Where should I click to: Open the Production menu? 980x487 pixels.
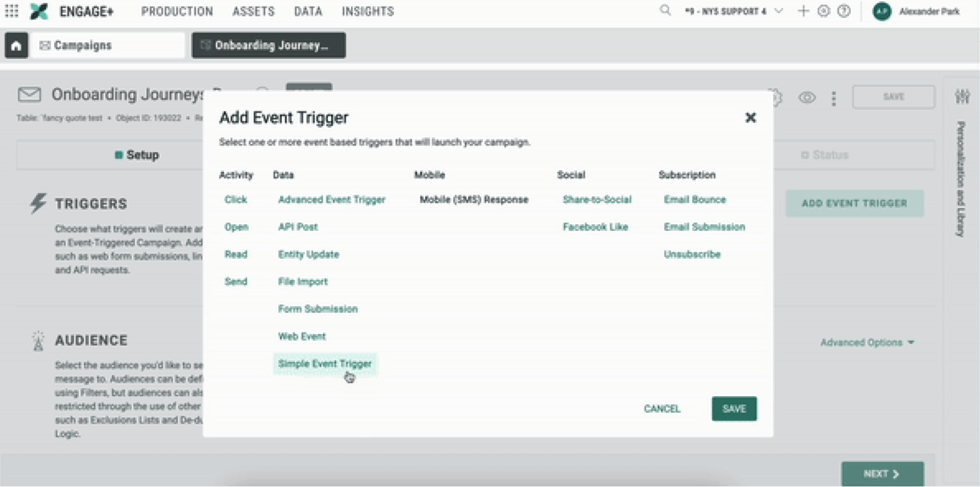177,11
